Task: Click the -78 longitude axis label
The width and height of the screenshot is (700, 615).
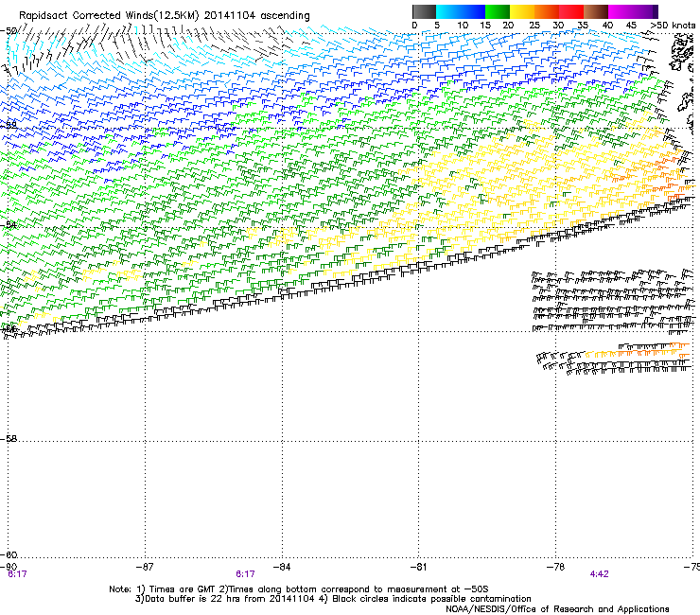Action: (555, 567)
